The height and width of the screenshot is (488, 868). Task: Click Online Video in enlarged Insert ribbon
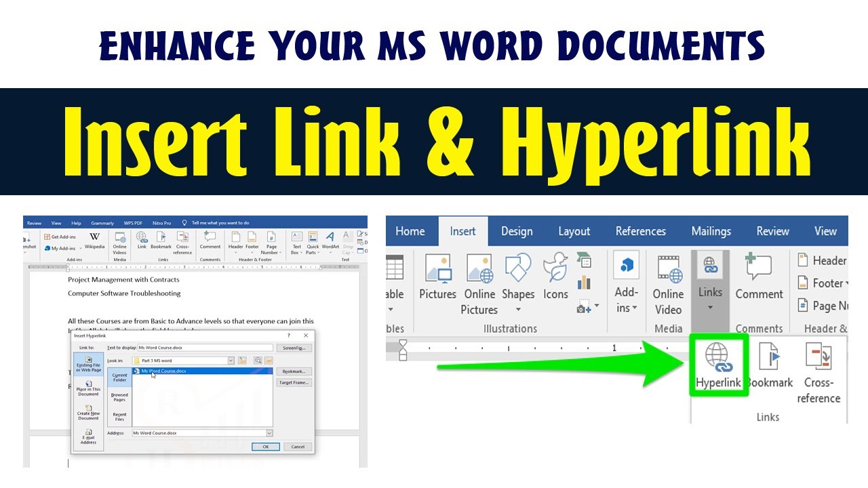pos(668,284)
